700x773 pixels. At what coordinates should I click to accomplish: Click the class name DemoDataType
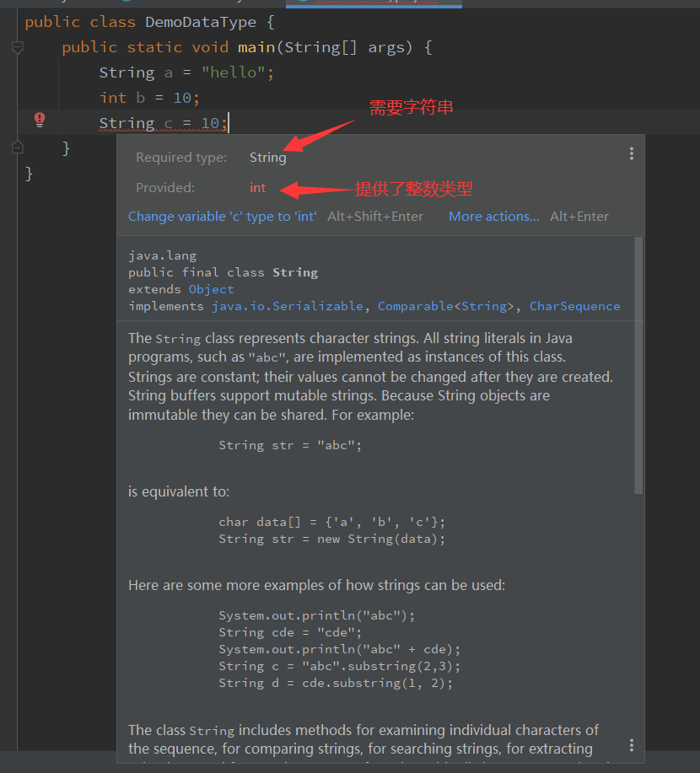click(201, 22)
